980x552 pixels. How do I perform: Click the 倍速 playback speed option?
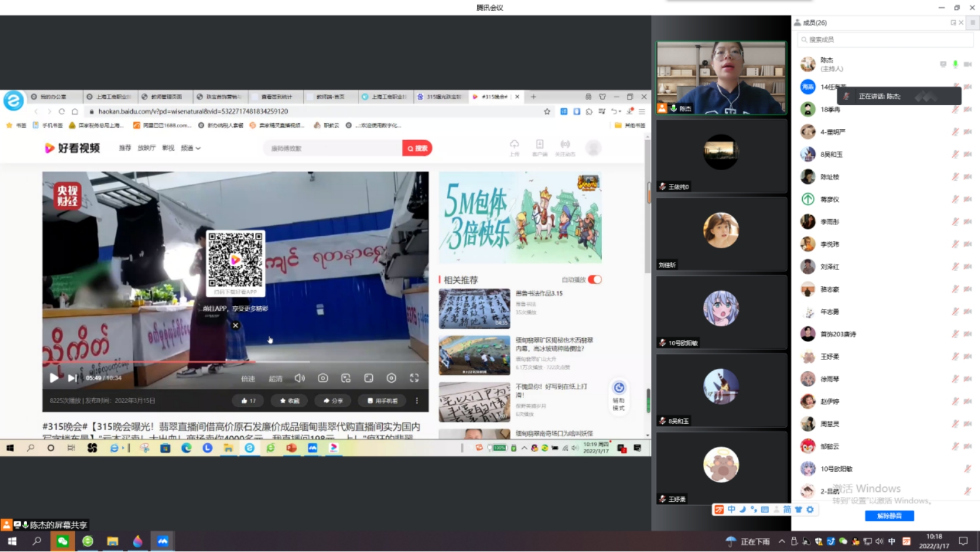pos(248,379)
